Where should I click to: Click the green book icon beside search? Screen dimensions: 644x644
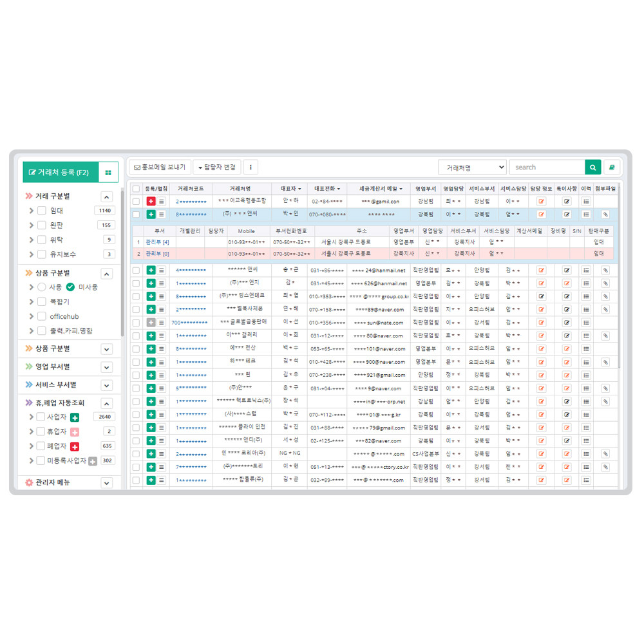[612, 167]
